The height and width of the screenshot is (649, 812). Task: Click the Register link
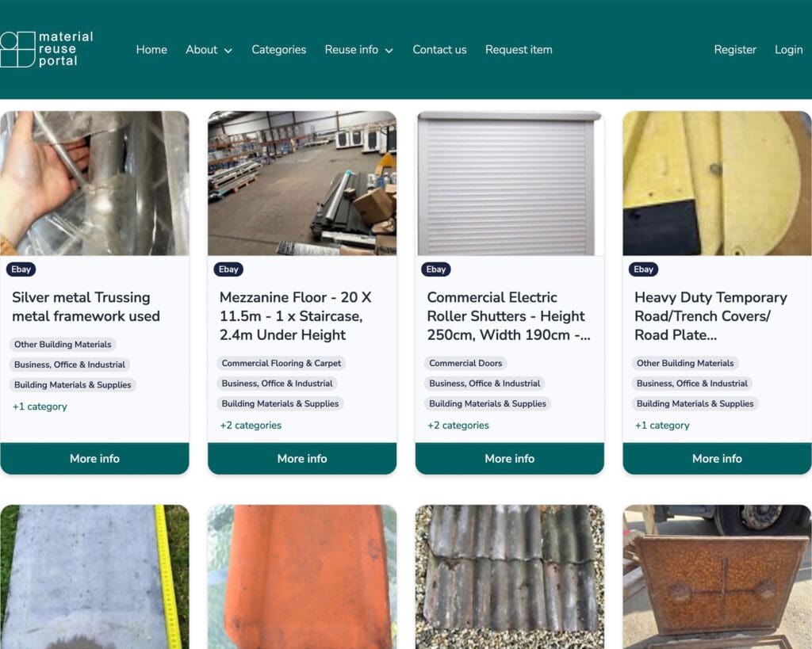735,49
